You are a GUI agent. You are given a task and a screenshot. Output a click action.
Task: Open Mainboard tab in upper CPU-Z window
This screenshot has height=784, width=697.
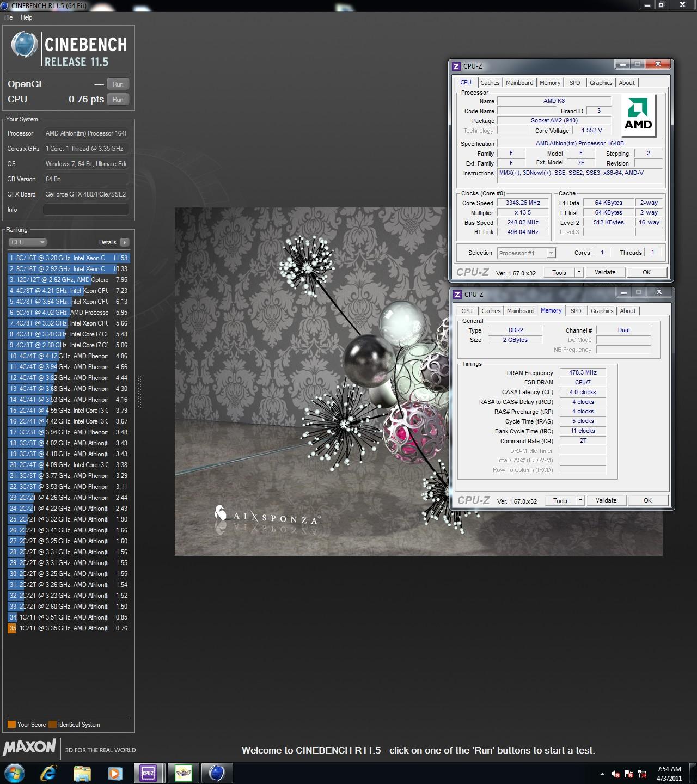[x=519, y=83]
